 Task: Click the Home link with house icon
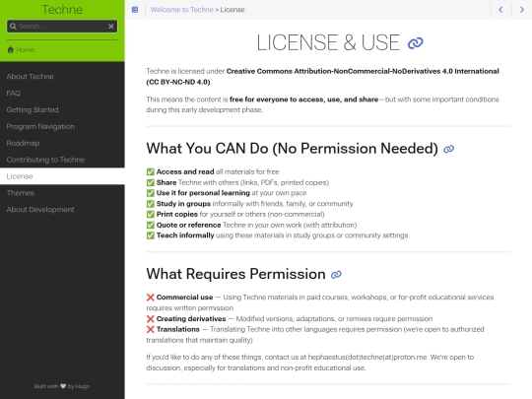[21, 49]
